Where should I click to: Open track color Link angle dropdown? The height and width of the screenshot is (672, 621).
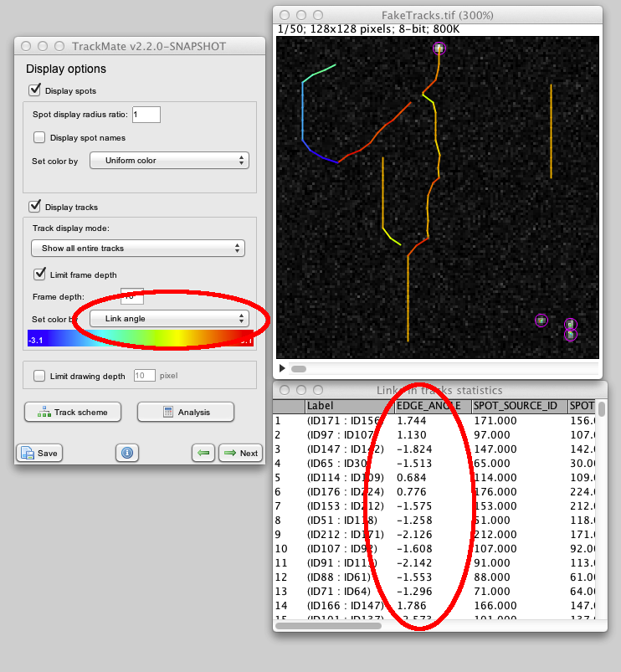pyautogui.click(x=169, y=319)
